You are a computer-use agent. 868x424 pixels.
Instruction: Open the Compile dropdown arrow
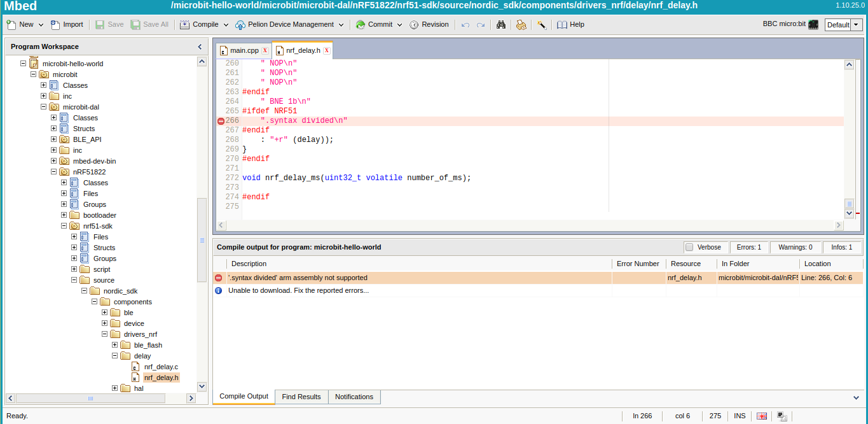tap(226, 25)
